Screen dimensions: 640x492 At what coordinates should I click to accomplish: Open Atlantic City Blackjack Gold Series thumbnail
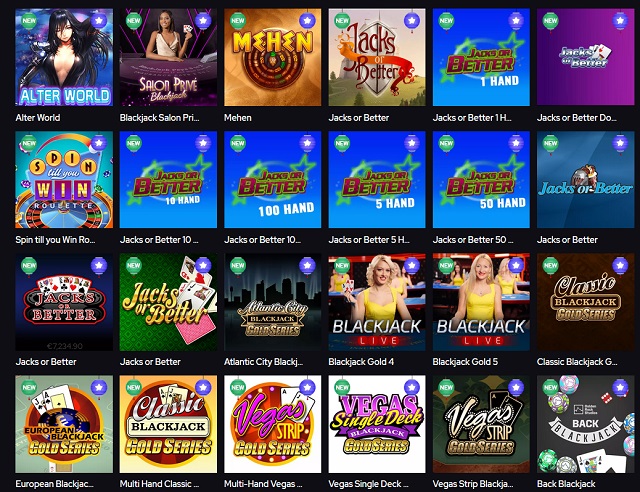[273, 302]
